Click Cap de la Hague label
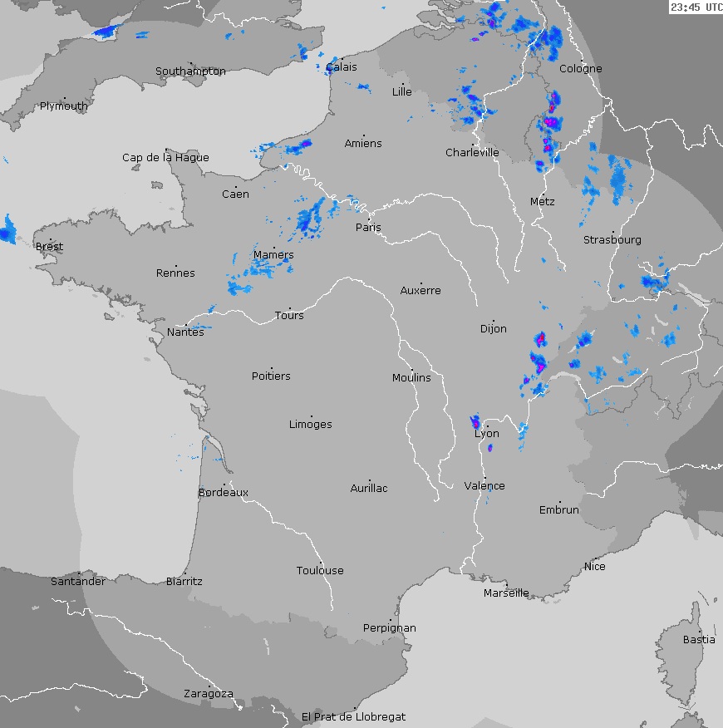Viewport: 723px width, 728px height. [x=165, y=157]
